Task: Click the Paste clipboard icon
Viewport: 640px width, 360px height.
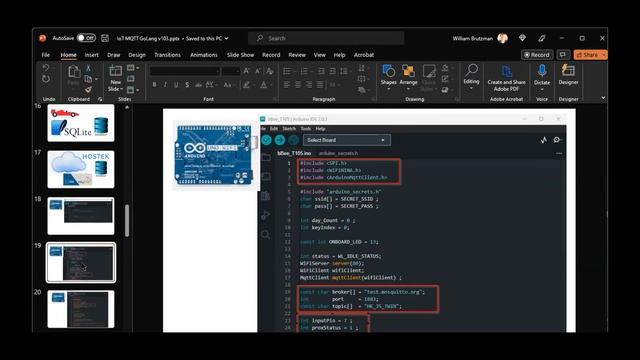Action: [x=74, y=72]
